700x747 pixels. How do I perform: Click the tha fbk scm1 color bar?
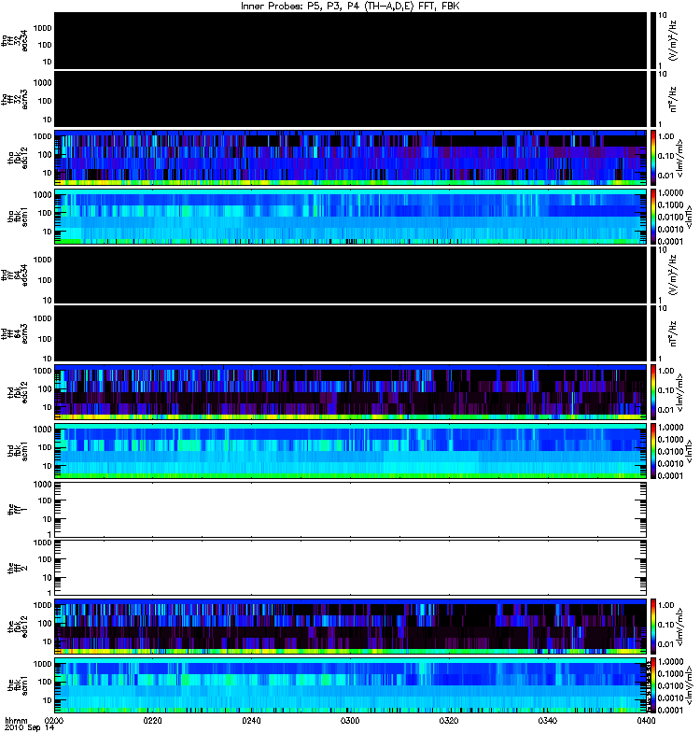pyautogui.click(x=653, y=217)
